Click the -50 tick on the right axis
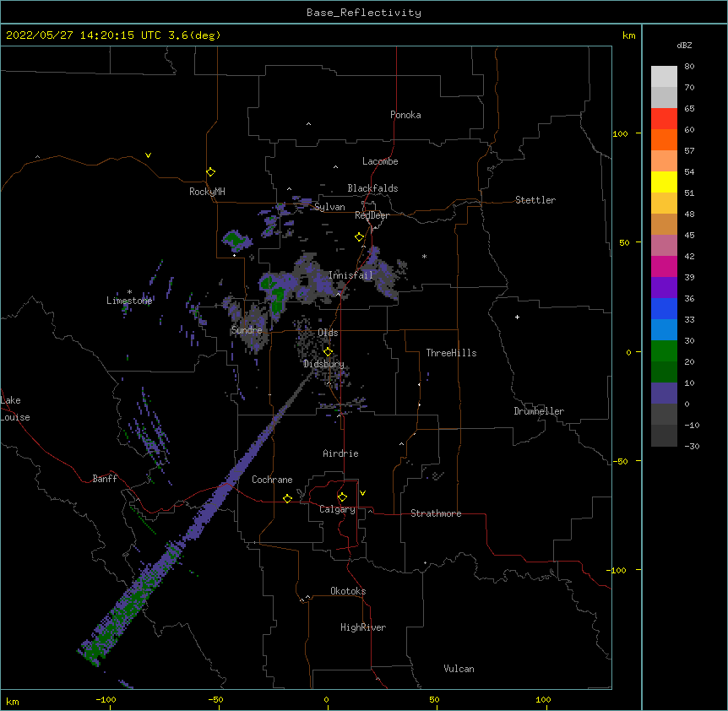728x711 pixels. [x=620, y=461]
